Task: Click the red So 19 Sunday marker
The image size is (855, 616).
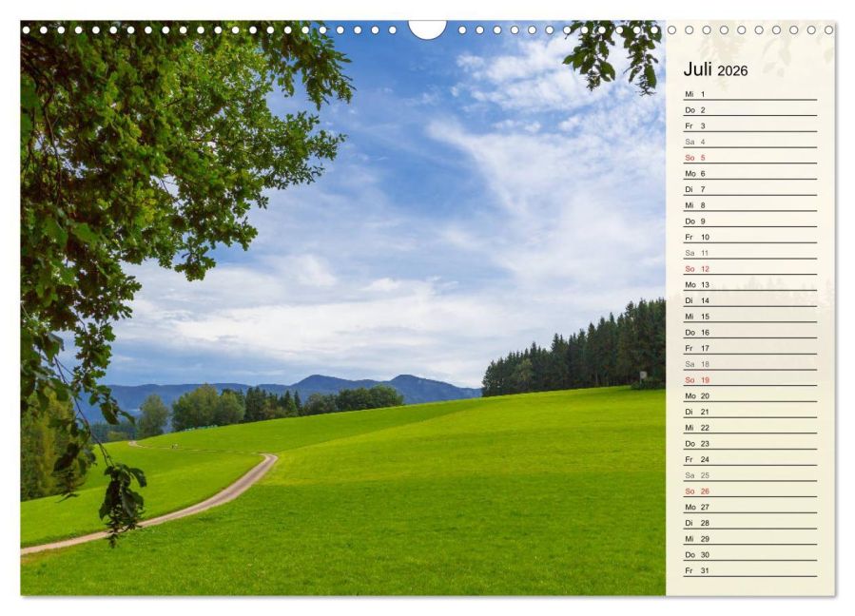Action: click(x=699, y=382)
